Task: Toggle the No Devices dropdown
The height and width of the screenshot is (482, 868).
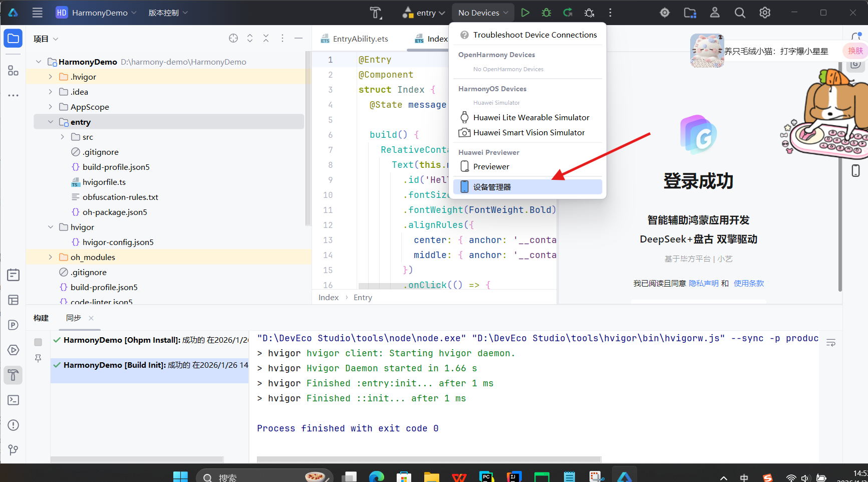Action: click(x=483, y=13)
